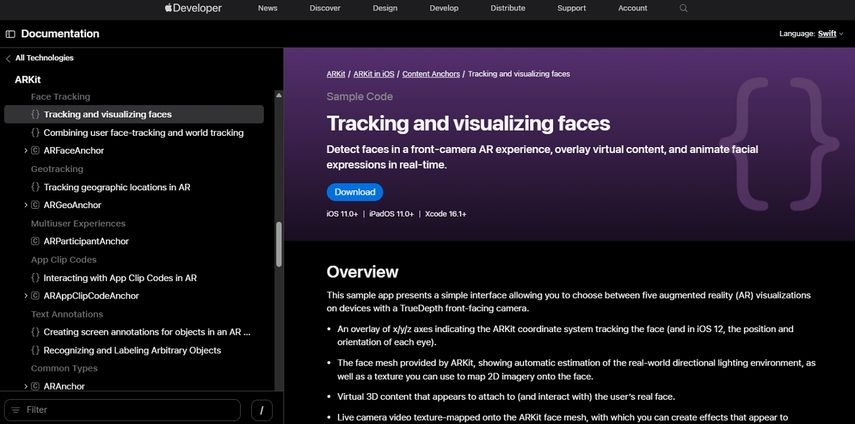855x424 pixels.
Task: Click the Apple Developer logo
Action: tap(193, 8)
